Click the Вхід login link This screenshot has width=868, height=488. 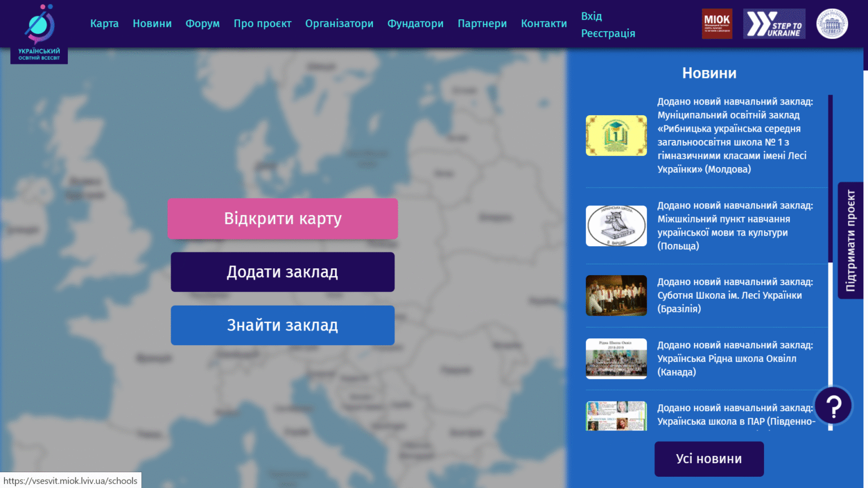pos(591,16)
